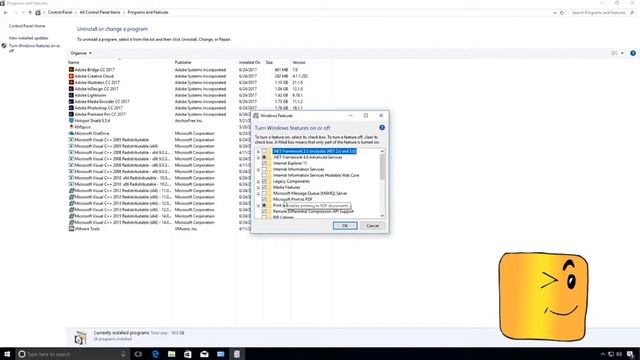Click the Control Panel breadcrumb
The image size is (640, 360).
(x=60, y=13)
